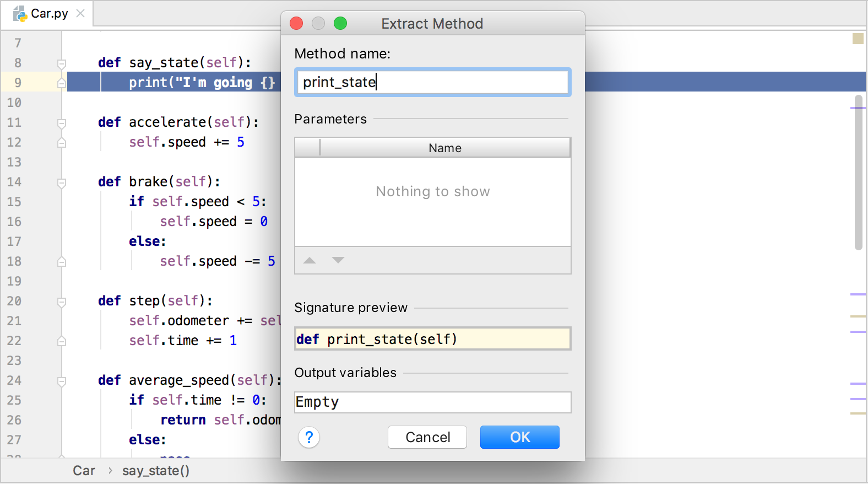Viewport: 868px width, 484px height.
Task: Collapse the say_state method fold marker
Action: (62, 63)
